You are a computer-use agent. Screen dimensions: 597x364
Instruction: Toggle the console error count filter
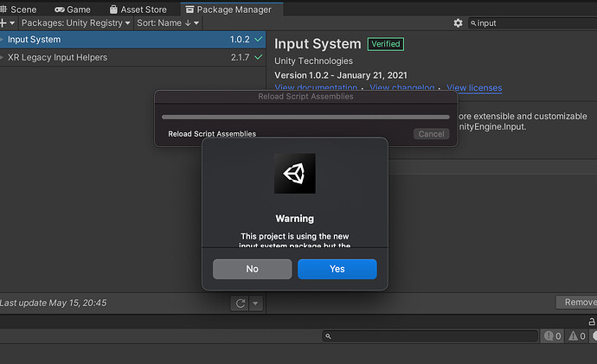[552, 335]
